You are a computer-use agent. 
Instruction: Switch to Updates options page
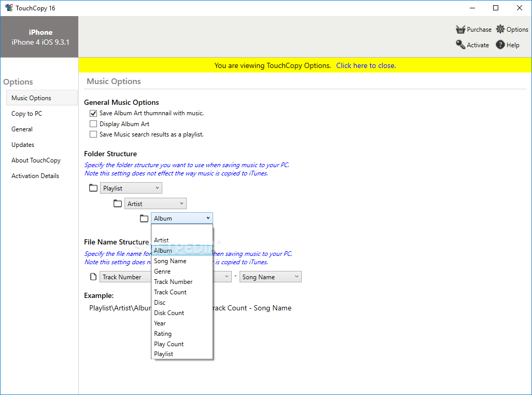(41, 145)
